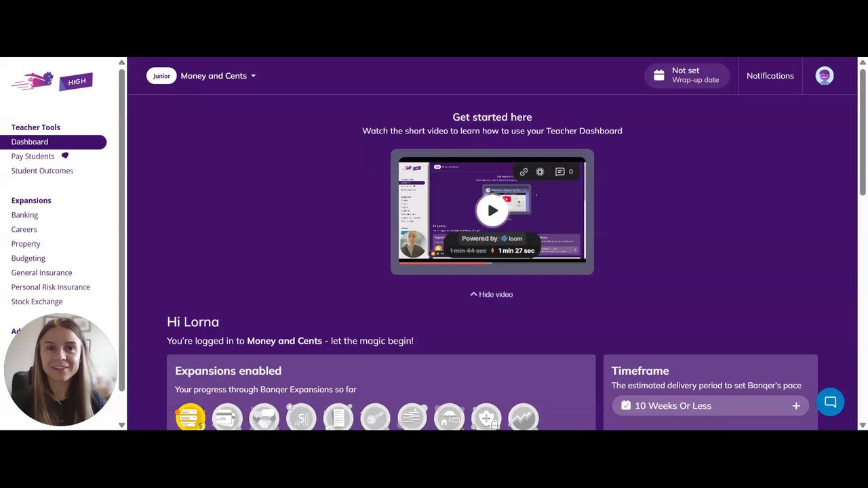Image resolution: width=868 pixels, height=488 pixels.
Task: Select the key Property expansion badge
Action: 375,418
